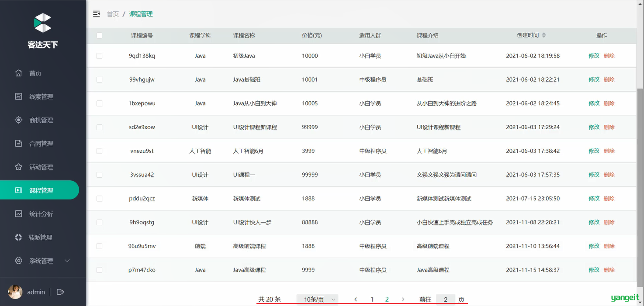Check the row 99vhgujw checkbox
Image resolution: width=644 pixels, height=306 pixels.
pos(100,79)
